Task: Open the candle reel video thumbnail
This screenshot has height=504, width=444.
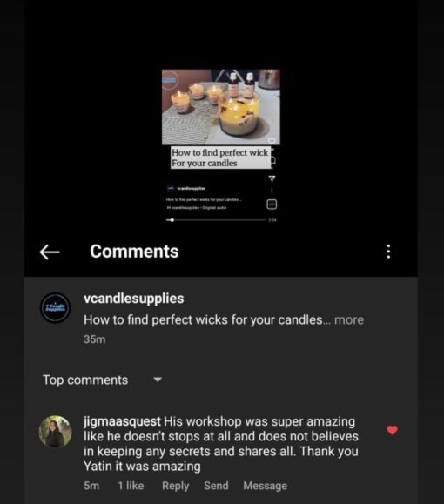Action: coord(221,107)
